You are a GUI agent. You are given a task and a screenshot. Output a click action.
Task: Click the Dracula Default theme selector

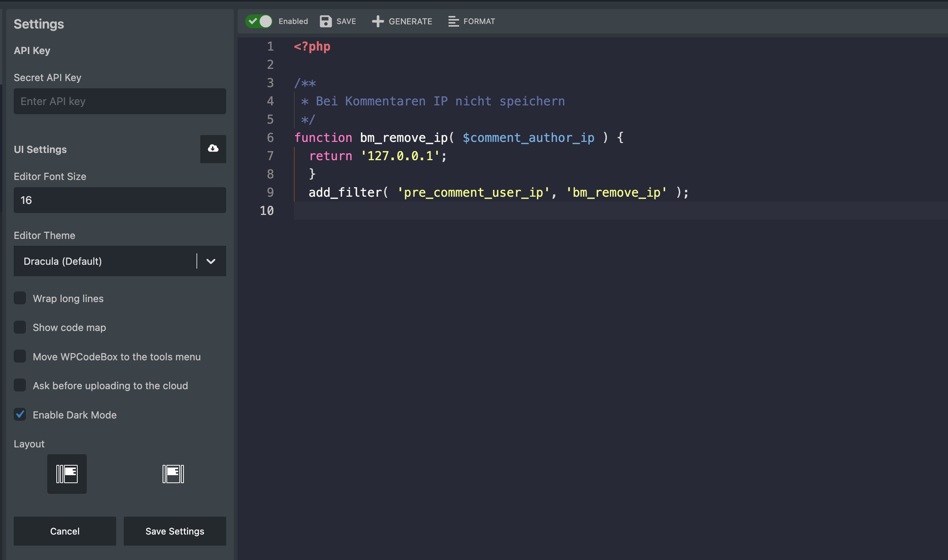(120, 261)
